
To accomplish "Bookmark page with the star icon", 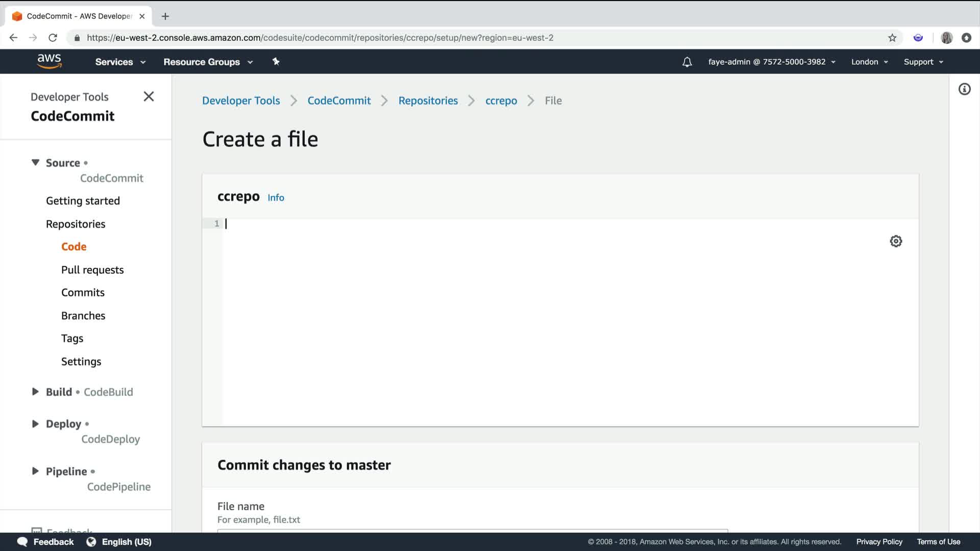I will (892, 38).
